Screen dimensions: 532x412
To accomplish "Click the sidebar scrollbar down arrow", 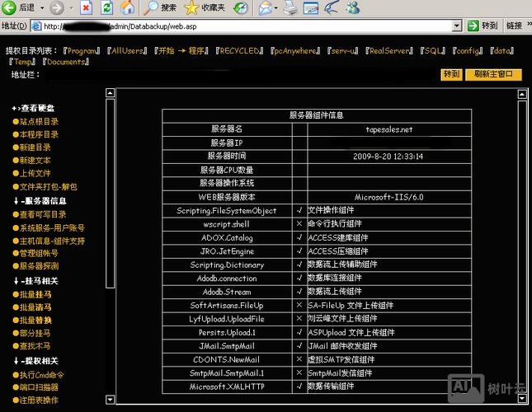I will (x=110, y=400).
